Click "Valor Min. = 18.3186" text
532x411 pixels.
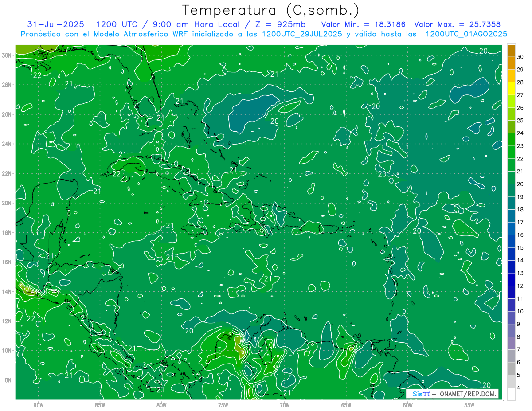tap(364, 24)
